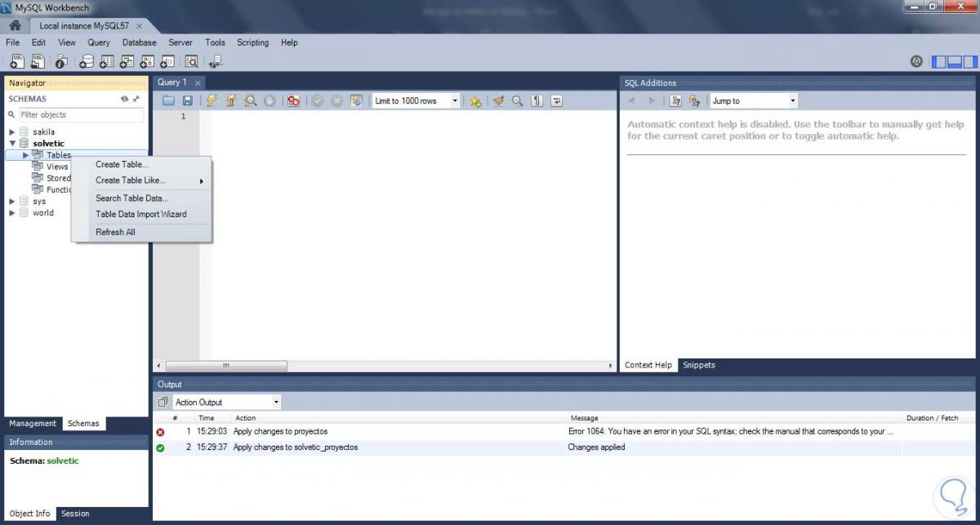Close the Local instance MySQL57 tab

coord(139,26)
